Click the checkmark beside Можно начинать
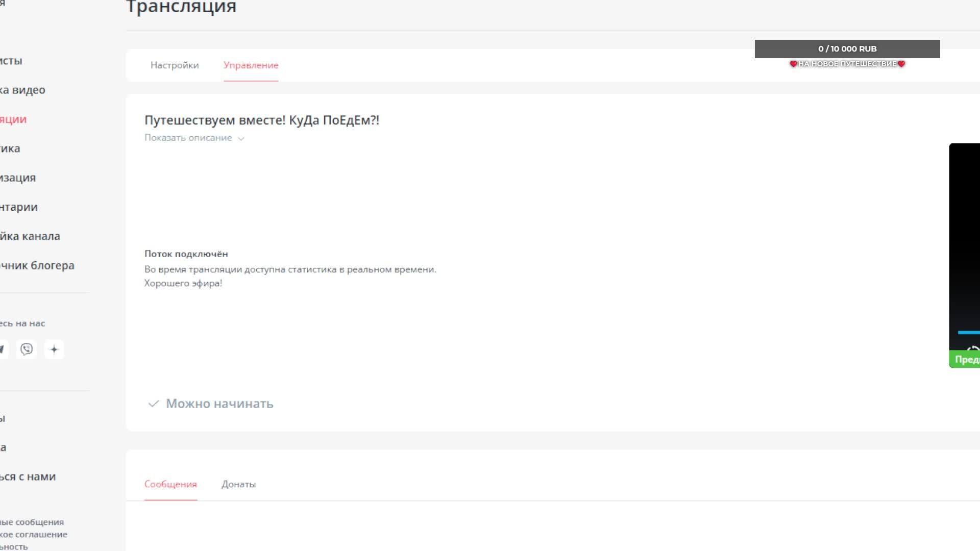The image size is (980, 551). click(x=153, y=404)
